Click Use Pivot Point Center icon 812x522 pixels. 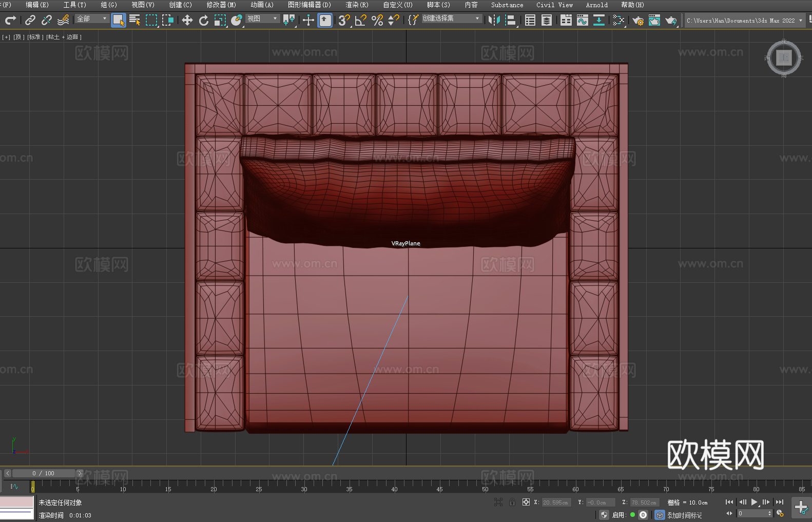click(x=289, y=20)
